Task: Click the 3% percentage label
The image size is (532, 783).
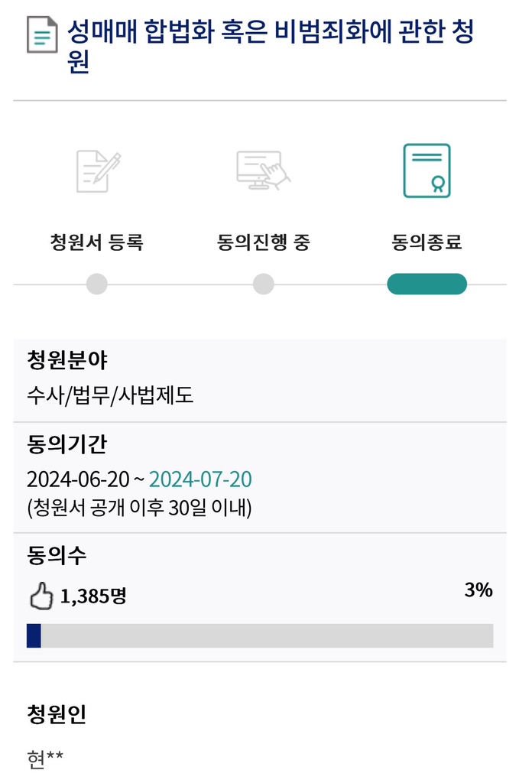Action: point(478,590)
